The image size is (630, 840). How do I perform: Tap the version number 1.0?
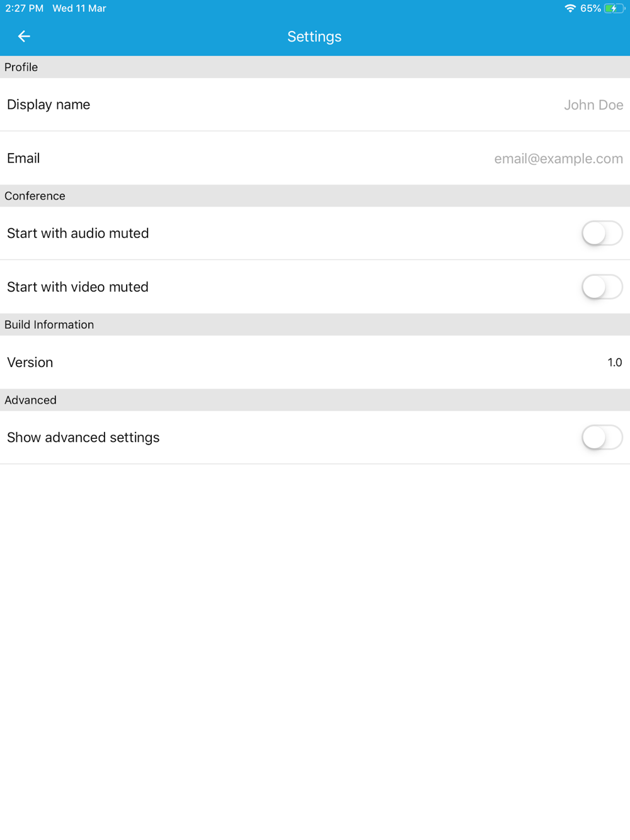click(x=615, y=362)
